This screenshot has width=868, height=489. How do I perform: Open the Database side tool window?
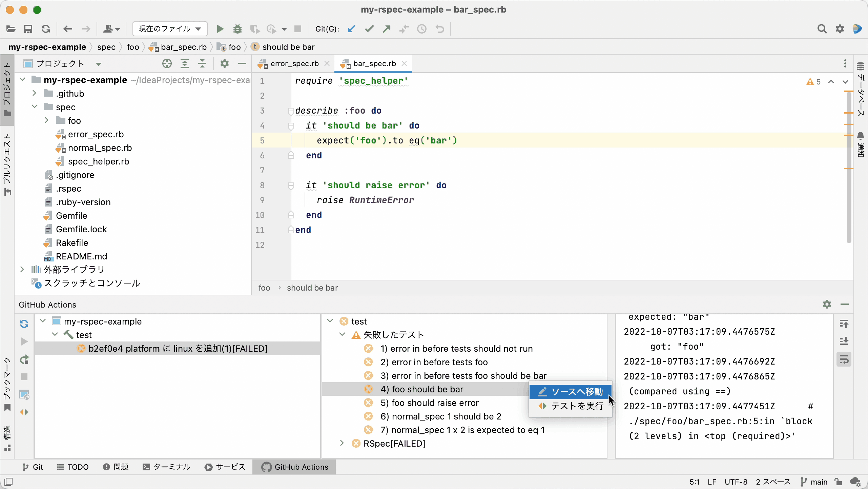click(x=861, y=89)
